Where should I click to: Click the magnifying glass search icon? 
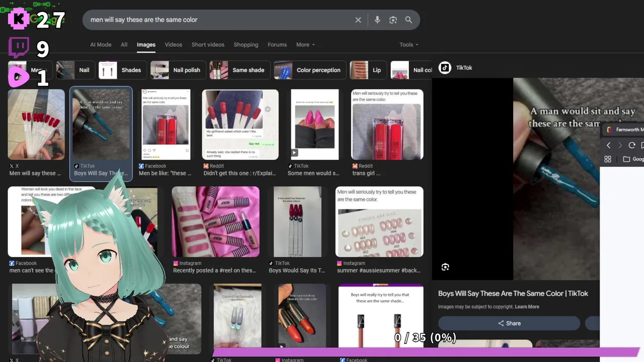(409, 20)
